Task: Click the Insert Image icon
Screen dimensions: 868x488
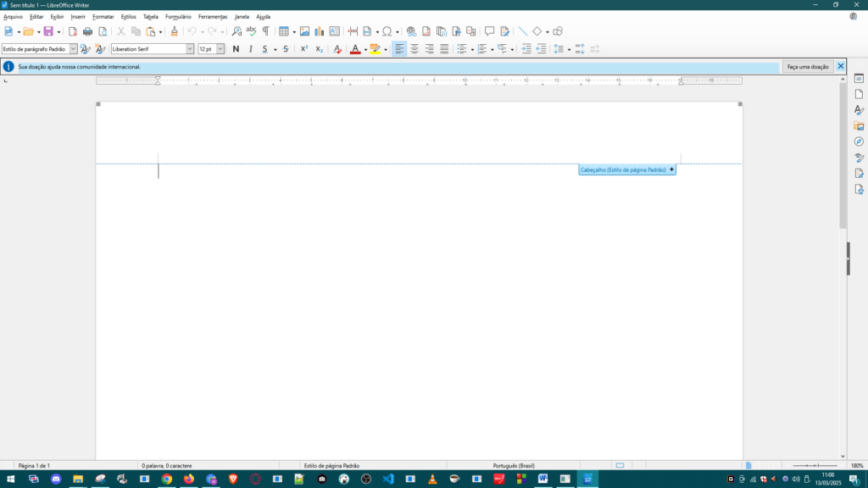Action: 304,31
